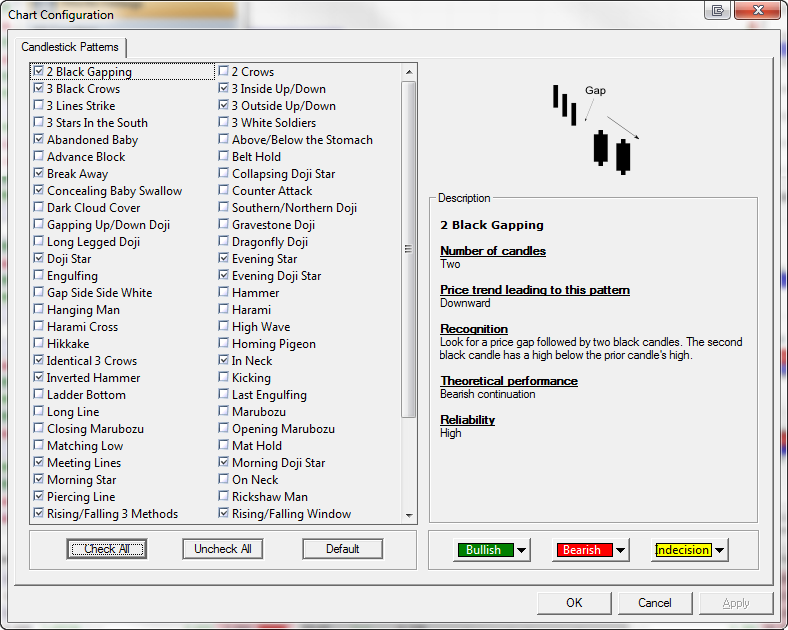Tick the Engulfing checkbox
788x630 pixels.
(38, 275)
